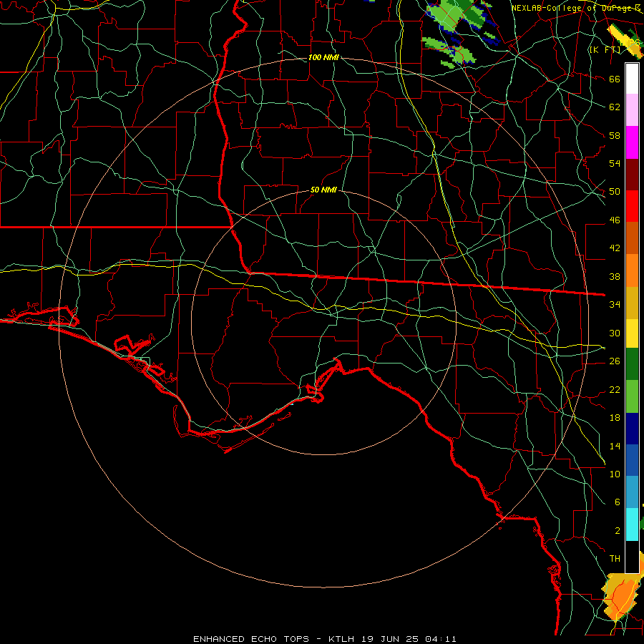This screenshot has width=644, height=644.
Task: Click the legend value 18
Action: (615, 418)
